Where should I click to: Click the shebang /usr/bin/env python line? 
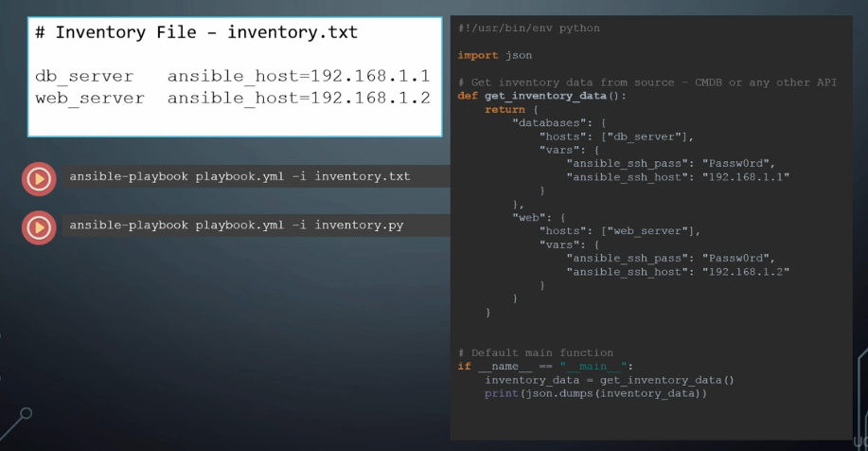coord(529,27)
